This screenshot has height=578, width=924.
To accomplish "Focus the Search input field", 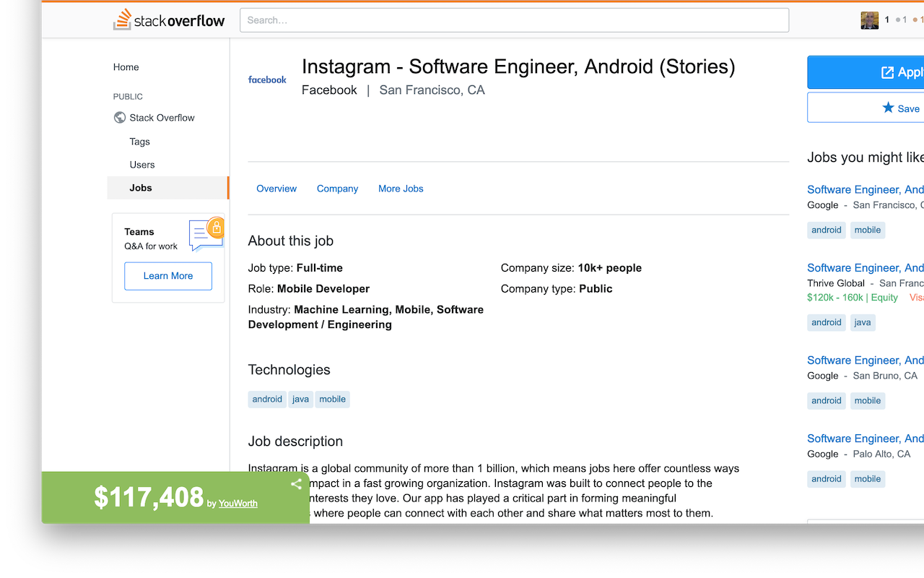I will pos(514,20).
